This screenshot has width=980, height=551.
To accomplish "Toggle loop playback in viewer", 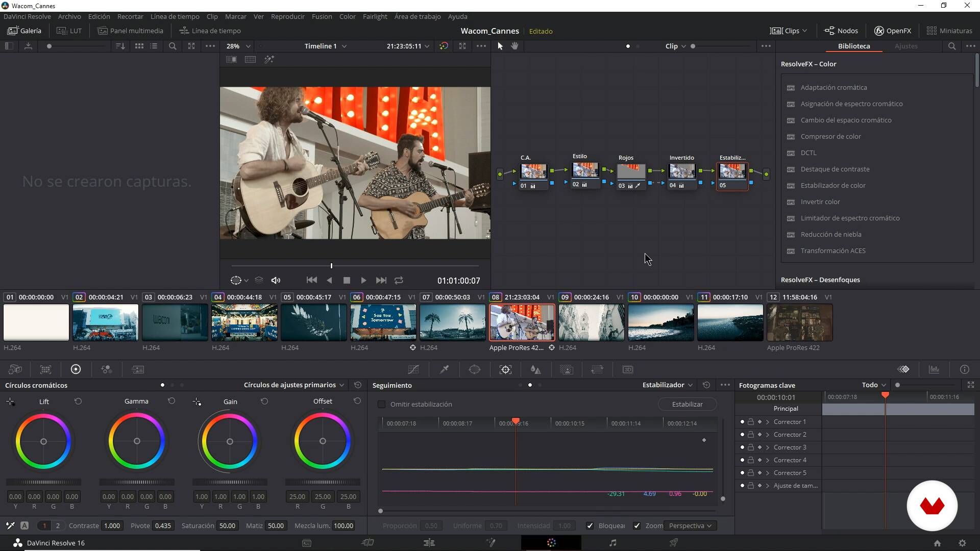I will coord(399,281).
